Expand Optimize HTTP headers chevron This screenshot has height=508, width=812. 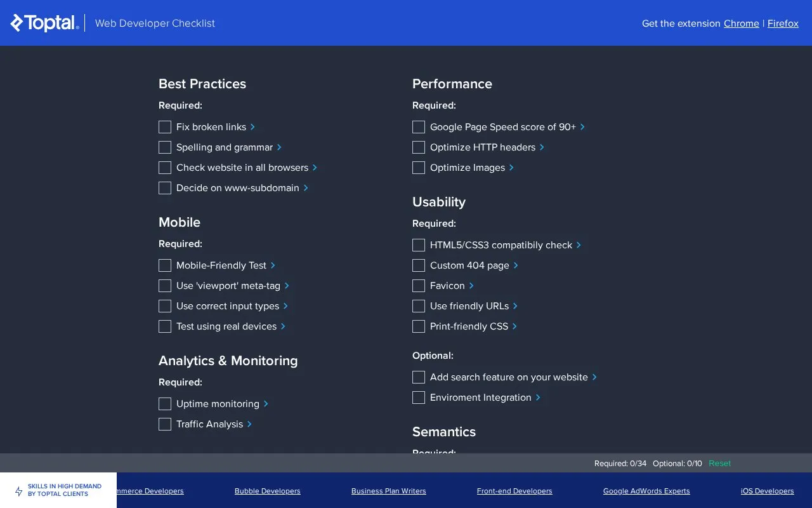coord(542,147)
